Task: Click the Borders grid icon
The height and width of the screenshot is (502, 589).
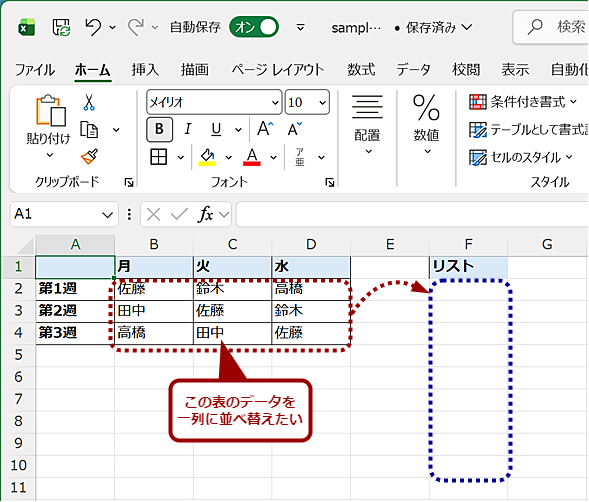Action: pyautogui.click(x=159, y=157)
